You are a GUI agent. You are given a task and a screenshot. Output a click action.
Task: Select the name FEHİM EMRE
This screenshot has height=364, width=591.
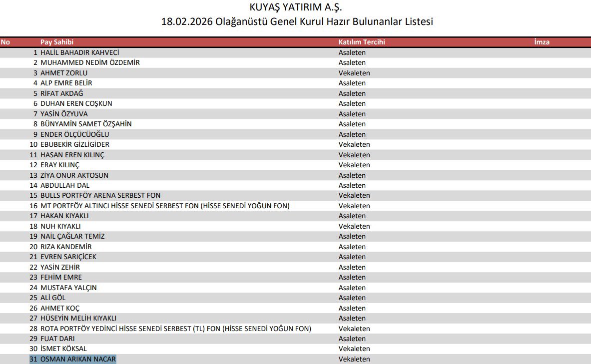[61, 277]
